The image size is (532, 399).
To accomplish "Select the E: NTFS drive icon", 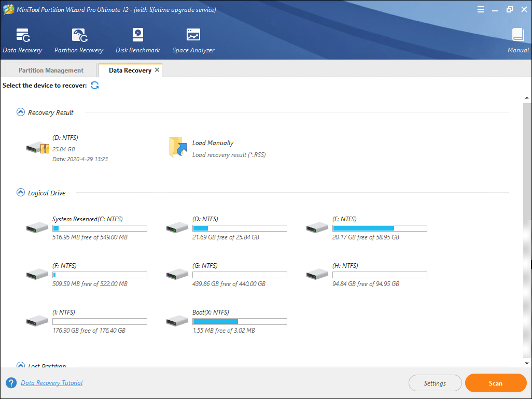I will (x=317, y=227).
